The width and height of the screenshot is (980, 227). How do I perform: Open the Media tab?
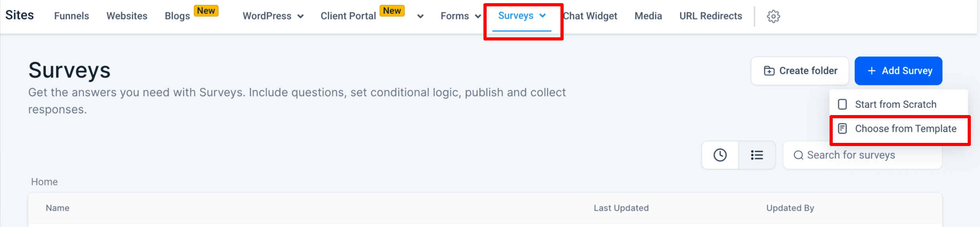[648, 16]
